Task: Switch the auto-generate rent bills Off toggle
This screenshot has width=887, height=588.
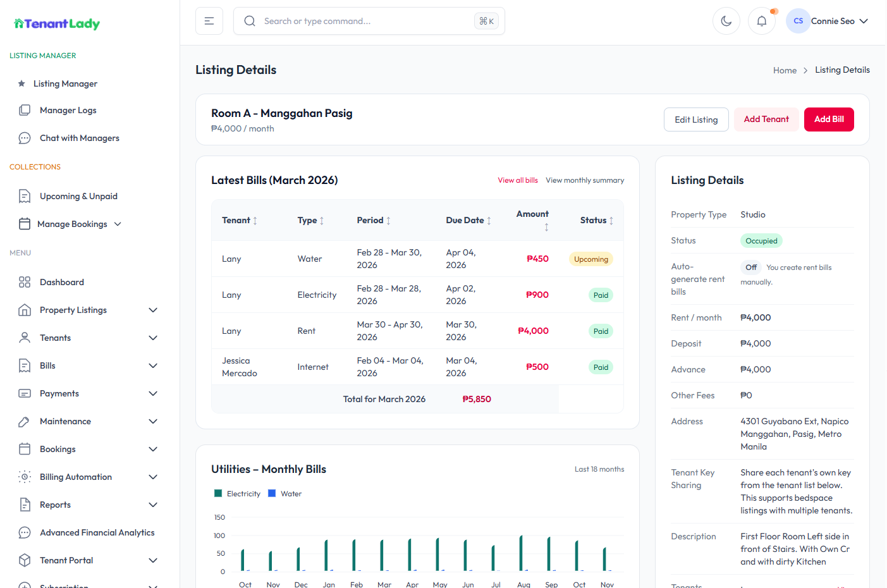Action: click(750, 267)
